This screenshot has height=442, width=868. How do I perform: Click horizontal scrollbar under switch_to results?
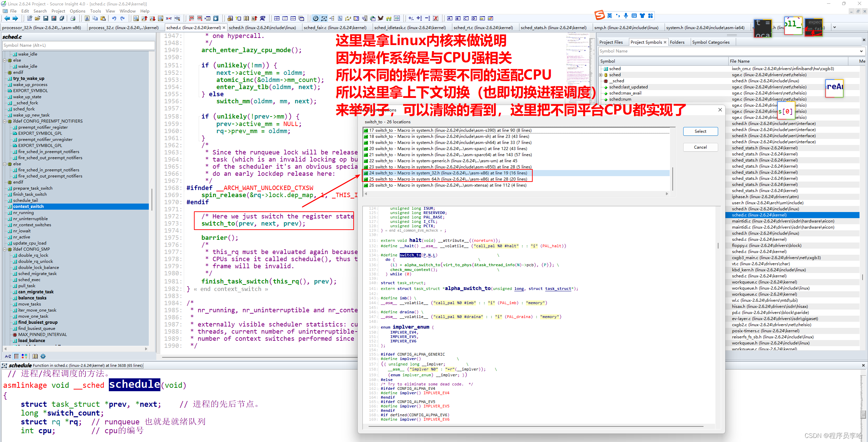515,194
